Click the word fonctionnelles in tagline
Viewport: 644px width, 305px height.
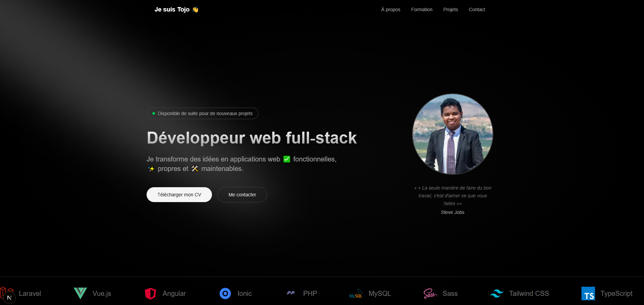point(315,159)
